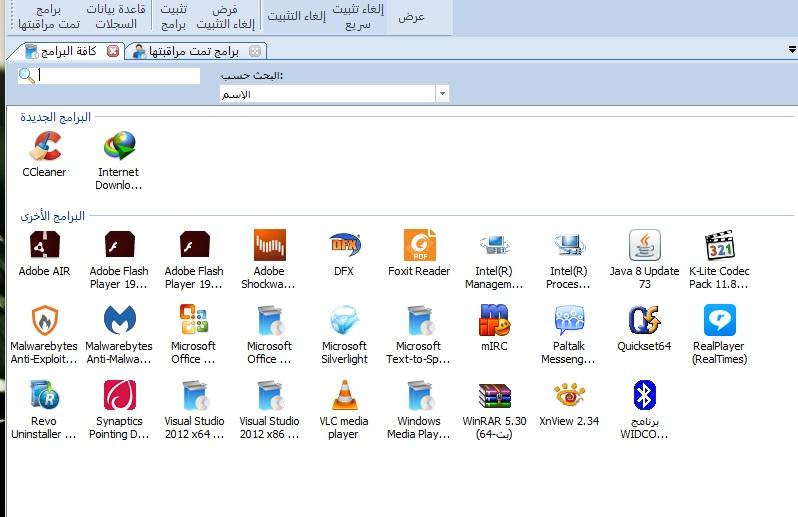Select Java 8 Update 73 icon
Screen dimensions: 798x517
(644, 245)
